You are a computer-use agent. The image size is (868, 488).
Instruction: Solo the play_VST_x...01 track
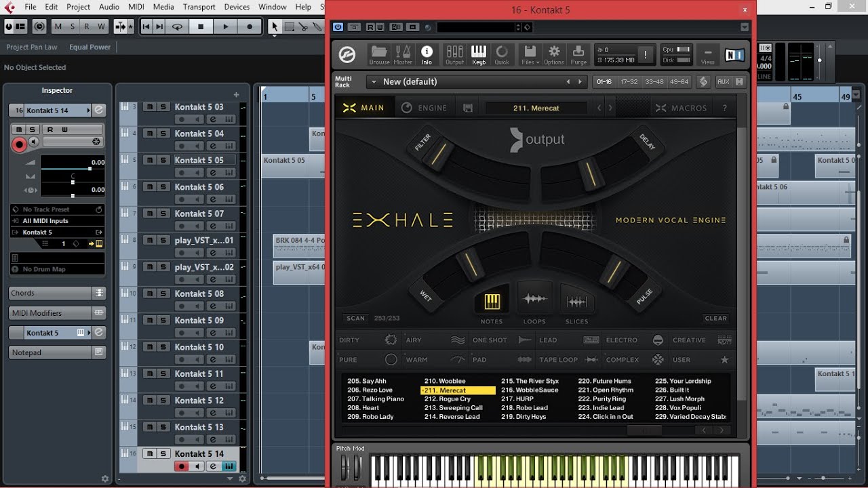163,240
